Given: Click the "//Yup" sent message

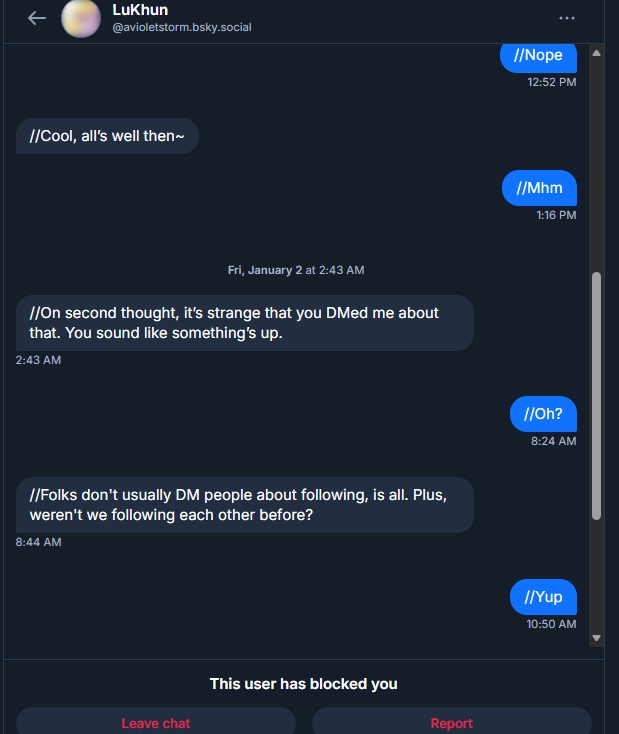Looking at the screenshot, I should click(543, 597).
